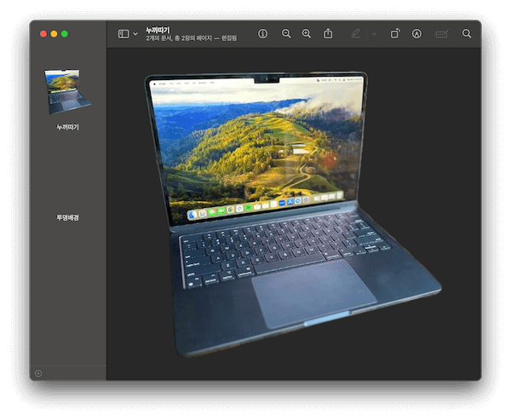Zoom in on the image

pyautogui.click(x=307, y=33)
